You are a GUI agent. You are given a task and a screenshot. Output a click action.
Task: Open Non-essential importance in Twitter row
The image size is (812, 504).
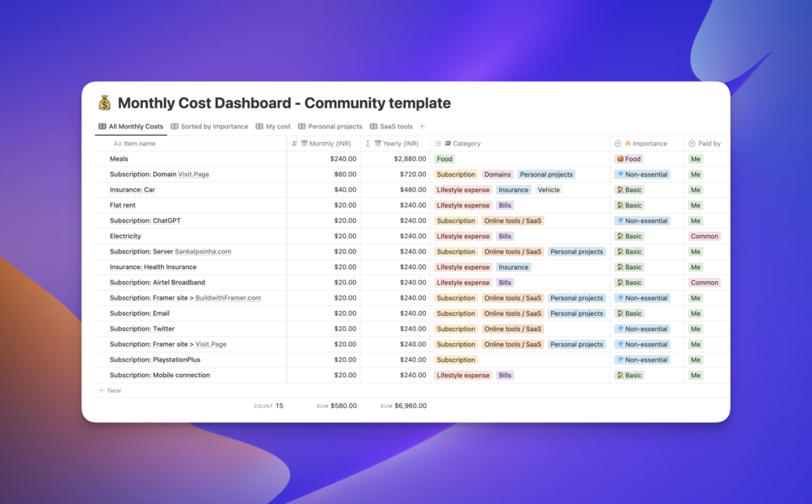tap(642, 329)
